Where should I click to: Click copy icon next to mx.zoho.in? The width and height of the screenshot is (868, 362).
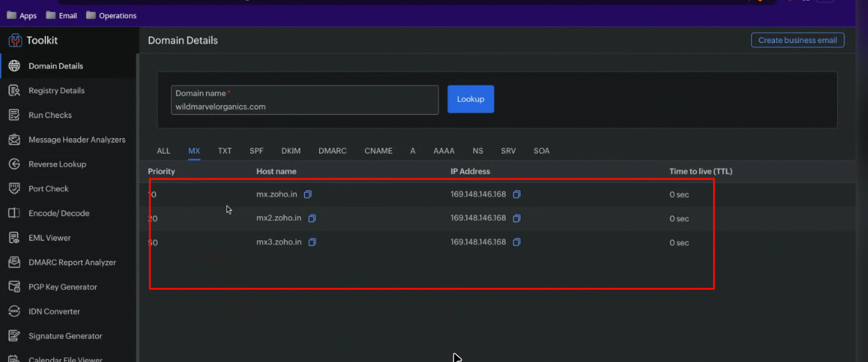tap(308, 194)
